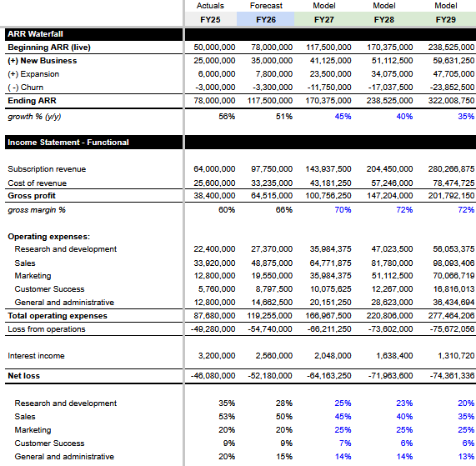Select the Income Statement - Functional header
Screen dimensions: 476x466
click(x=94, y=143)
